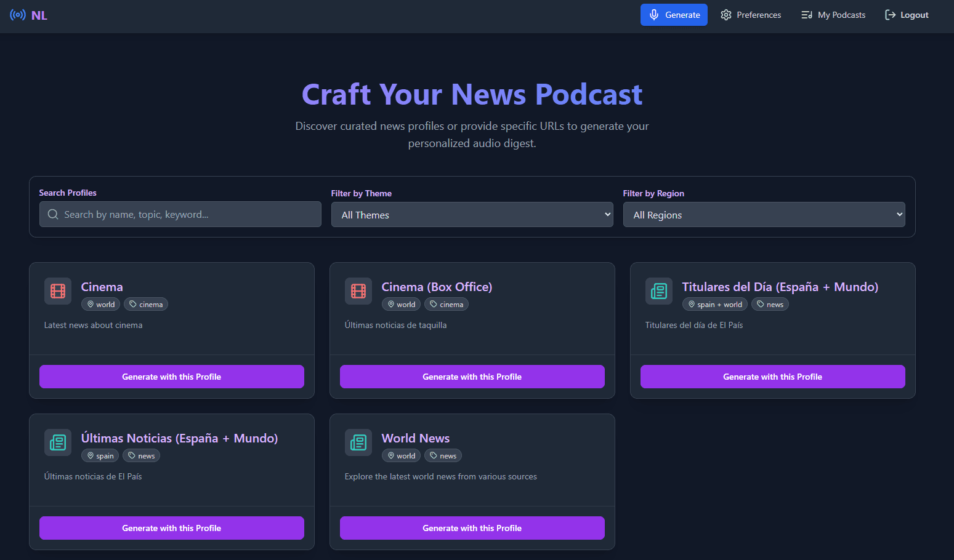The height and width of the screenshot is (560, 954).
Task: Log out using the Logout link
Action: tap(907, 15)
